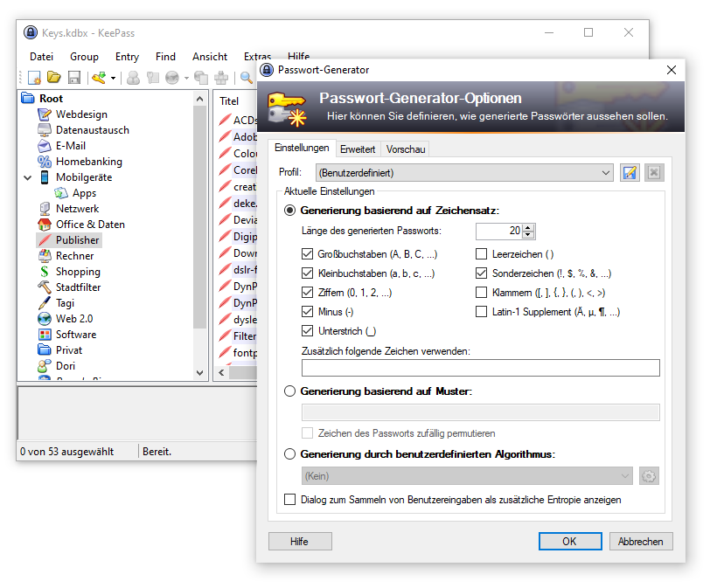The image size is (717, 588).
Task: Click the Add entry key icon
Action: click(x=98, y=78)
